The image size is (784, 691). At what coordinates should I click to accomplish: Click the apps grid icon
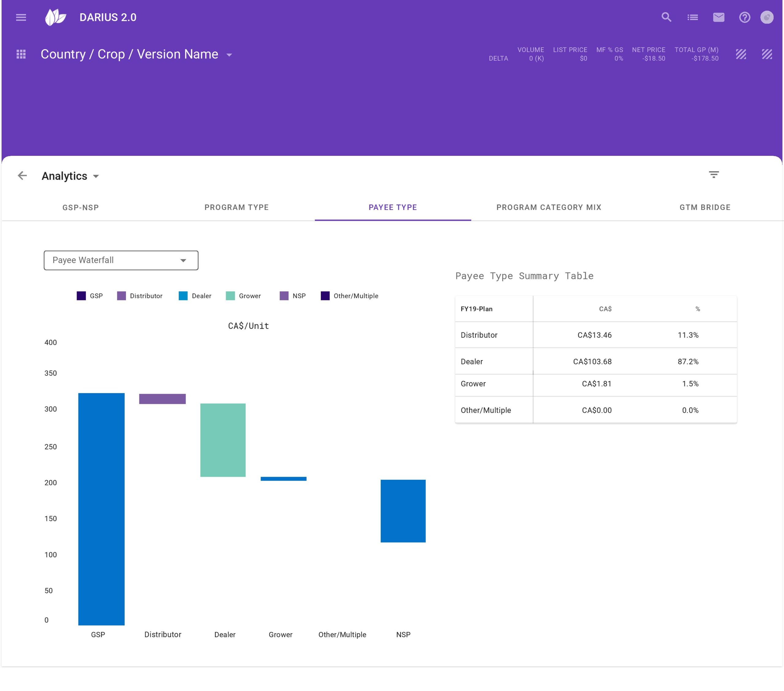[x=21, y=54]
